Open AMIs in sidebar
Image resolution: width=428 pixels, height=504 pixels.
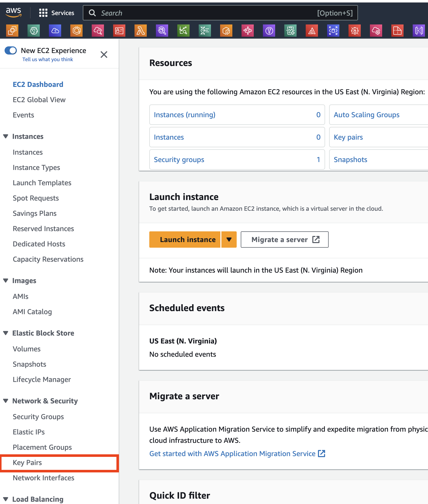point(21,296)
